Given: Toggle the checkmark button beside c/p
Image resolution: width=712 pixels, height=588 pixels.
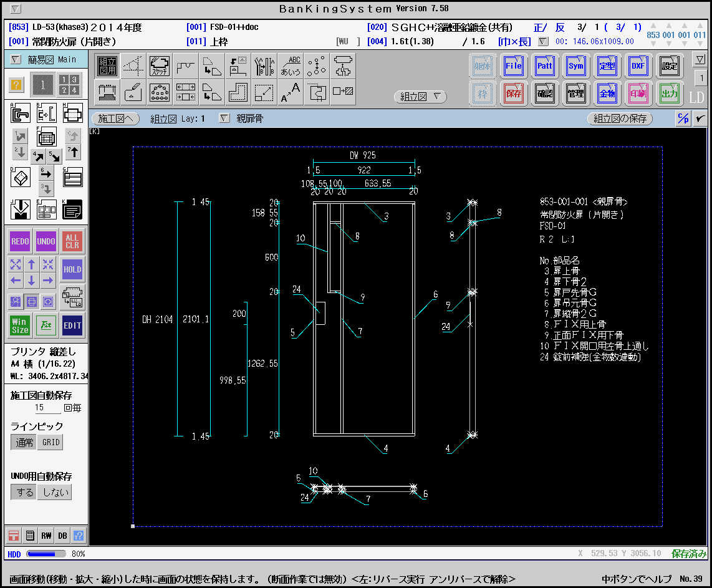Looking at the screenshot, I should [x=700, y=118].
